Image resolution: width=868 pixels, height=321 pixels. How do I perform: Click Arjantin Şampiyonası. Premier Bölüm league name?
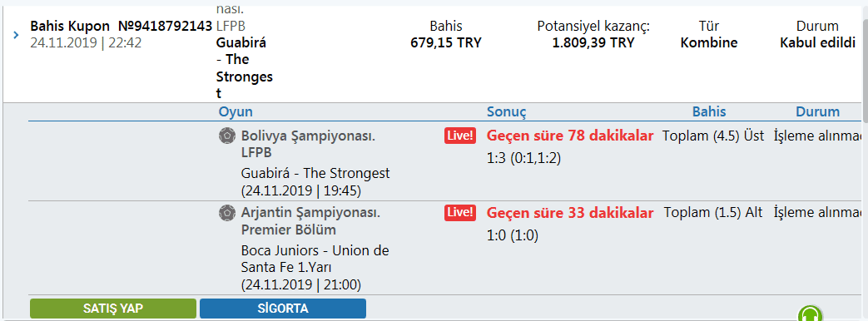click(x=310, y=221)
